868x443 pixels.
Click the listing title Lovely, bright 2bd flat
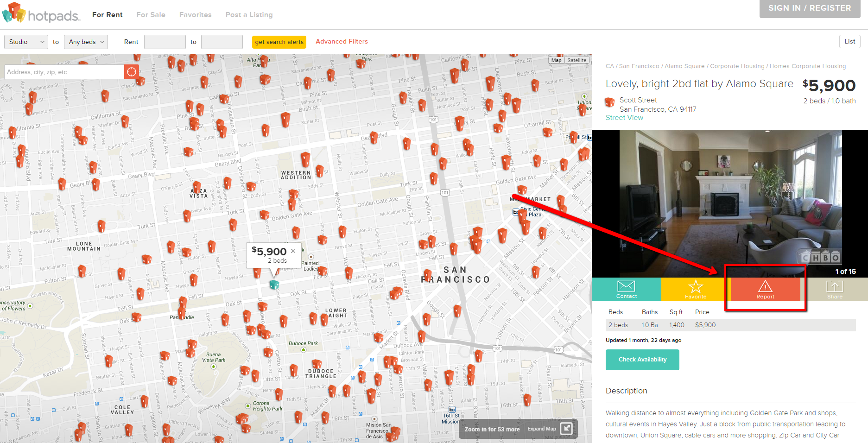[699, 84]
